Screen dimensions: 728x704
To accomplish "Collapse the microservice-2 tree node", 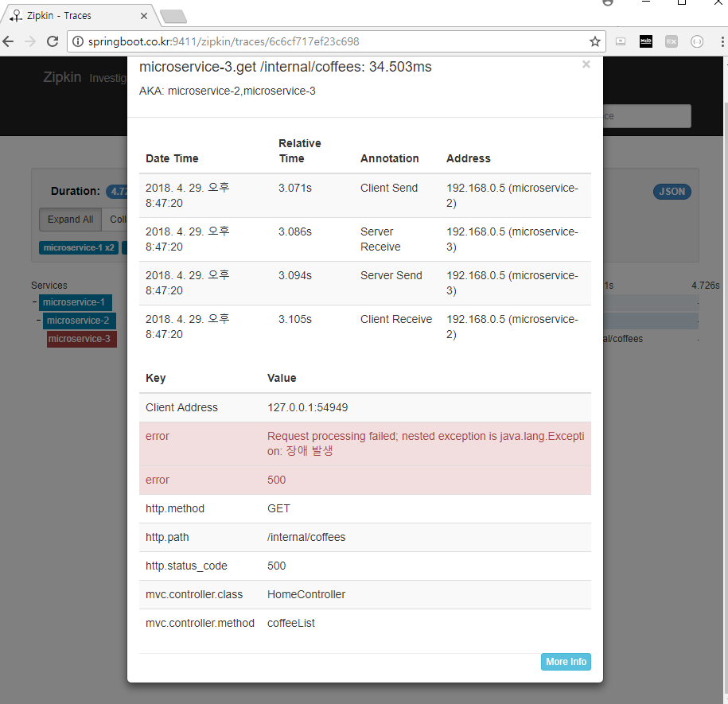I will [x=38, y=321].
